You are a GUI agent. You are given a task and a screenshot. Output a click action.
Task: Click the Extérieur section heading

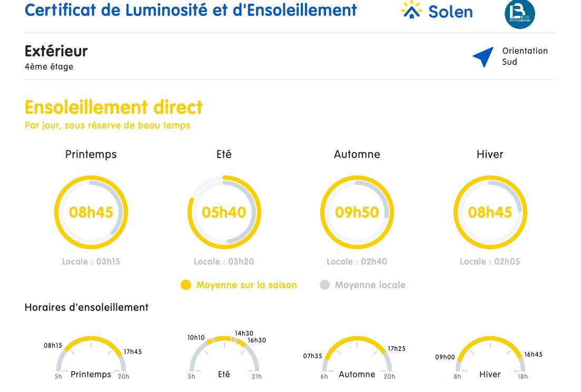click(56, 51)
